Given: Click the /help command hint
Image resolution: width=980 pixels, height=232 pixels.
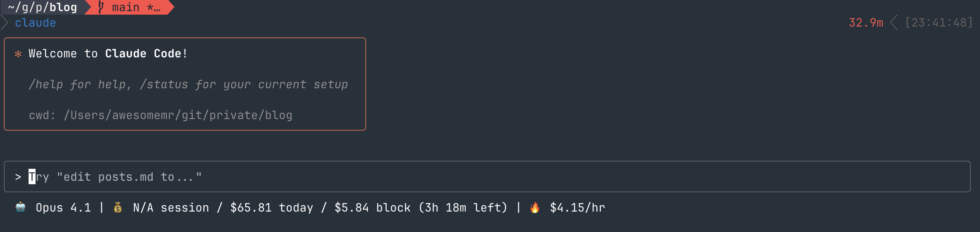Looking at the screenshot, I should tap(46, 84).
